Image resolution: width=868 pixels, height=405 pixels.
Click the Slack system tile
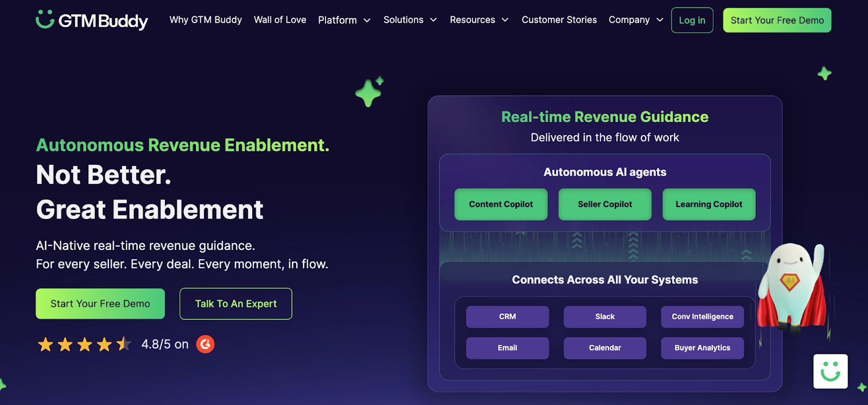pyautogui.click(x=605, y=317)
